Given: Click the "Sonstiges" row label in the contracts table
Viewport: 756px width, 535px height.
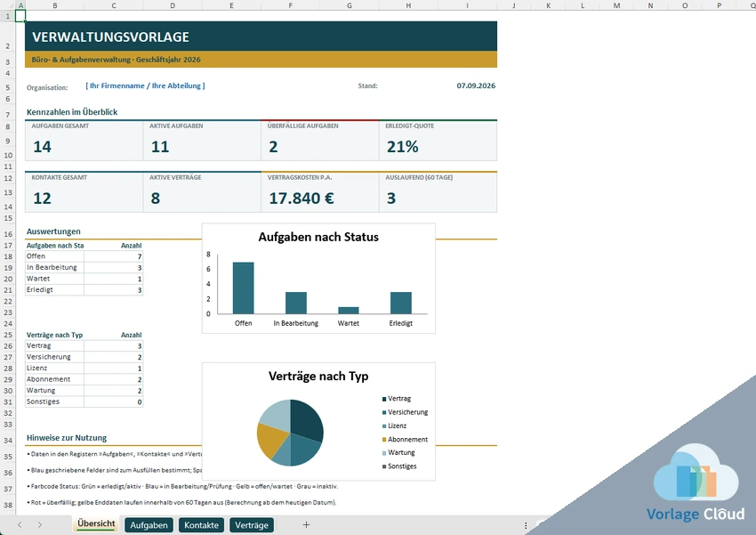Looking at the screenshot, I should (43, 401).
